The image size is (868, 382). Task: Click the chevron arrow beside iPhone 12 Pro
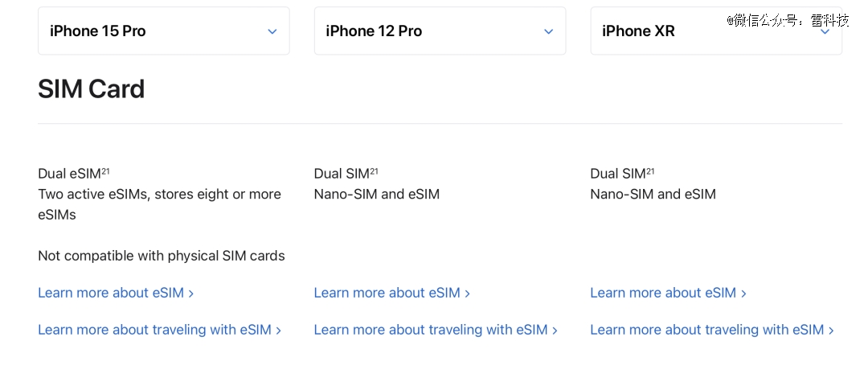click(548, 31)
